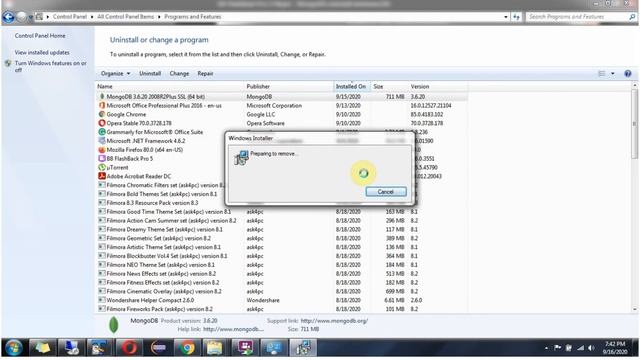Viewport: 640px width, 360px height.
Task: Open View installed updates link
Action: [x=42, y=53]
